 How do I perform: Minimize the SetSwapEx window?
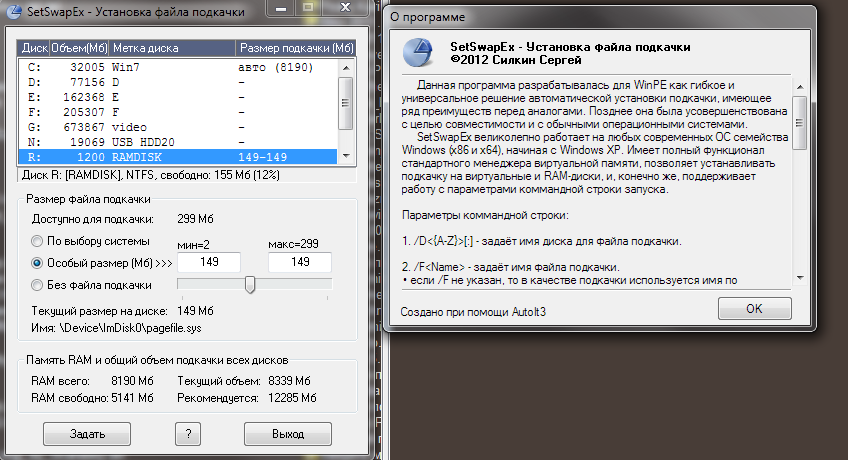click(x=281, y=8)
